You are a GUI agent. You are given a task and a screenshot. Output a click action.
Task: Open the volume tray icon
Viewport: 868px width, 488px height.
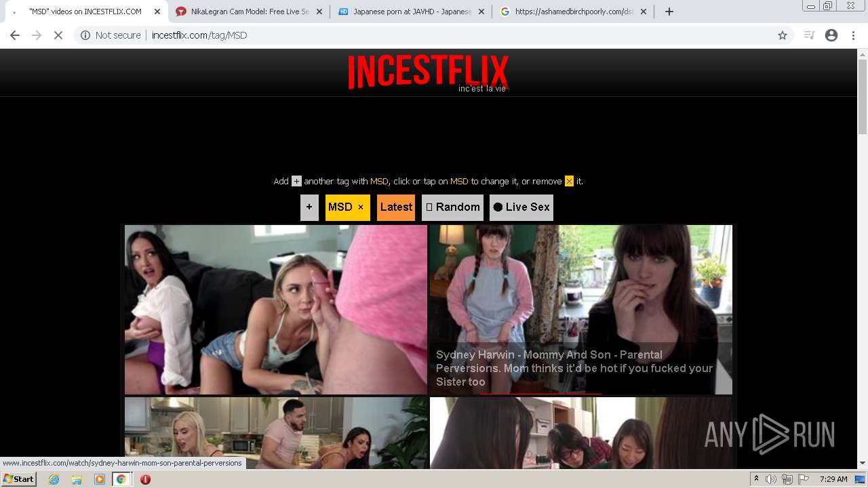(771, 479)
